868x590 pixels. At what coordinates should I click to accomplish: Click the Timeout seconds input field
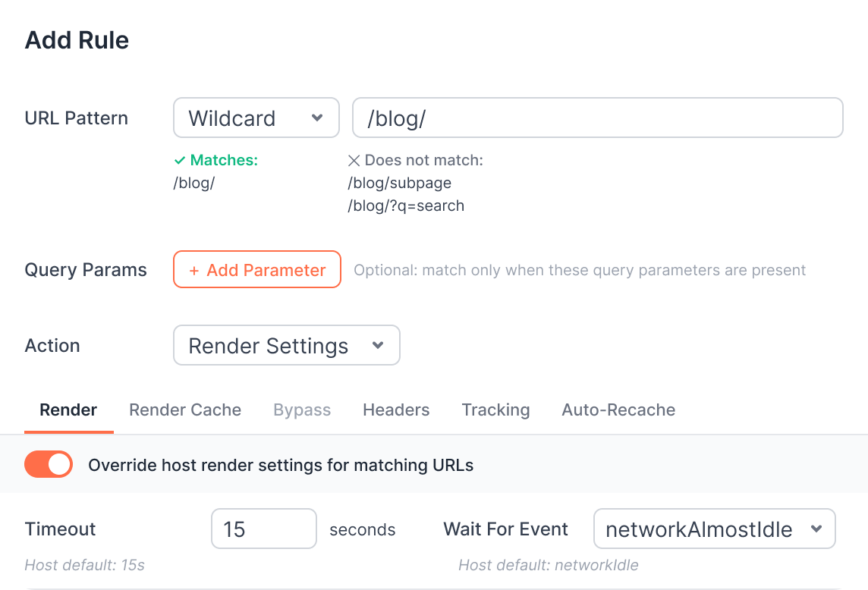[264, 529]
